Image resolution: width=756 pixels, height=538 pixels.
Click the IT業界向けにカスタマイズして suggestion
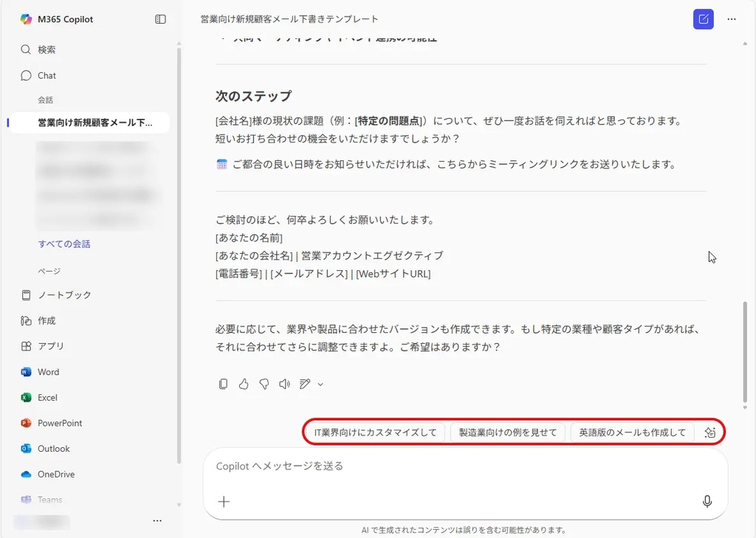pyautogui.click(x=375, y=432)
